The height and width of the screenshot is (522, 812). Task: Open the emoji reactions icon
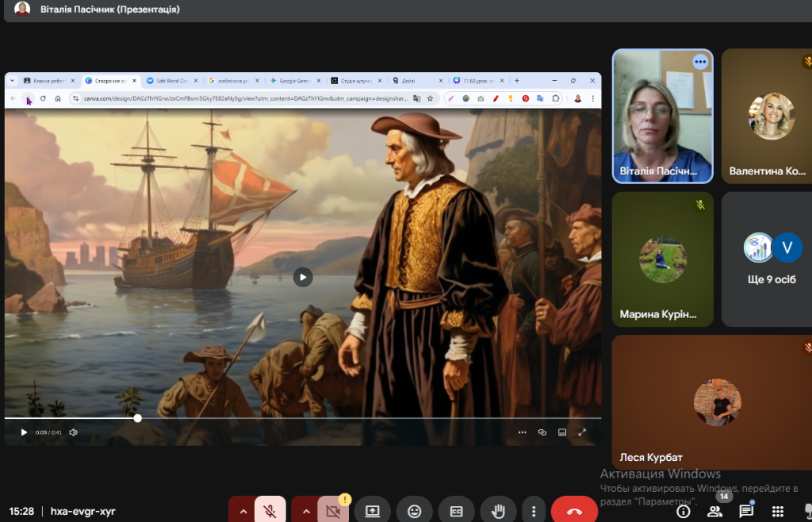(414, 511)
